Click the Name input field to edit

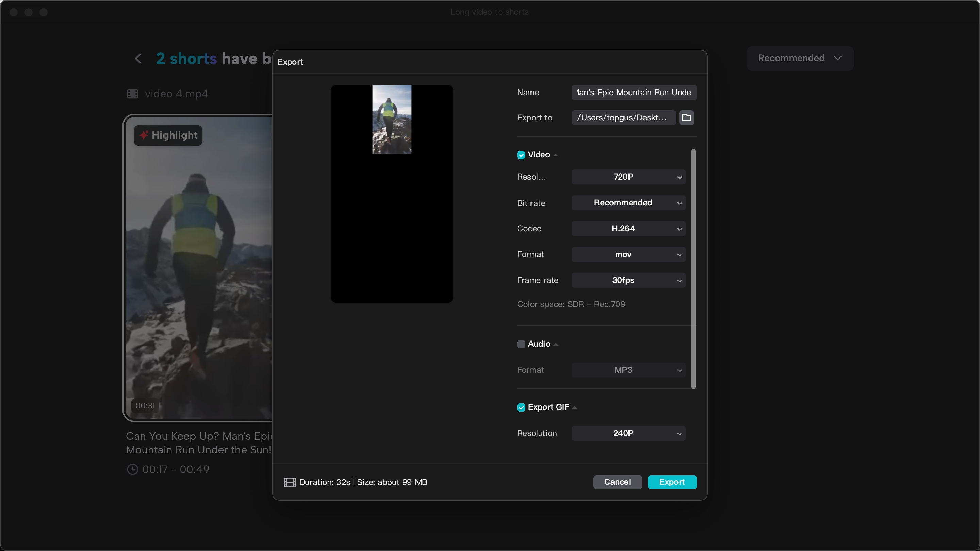click(x=633, y=93)
